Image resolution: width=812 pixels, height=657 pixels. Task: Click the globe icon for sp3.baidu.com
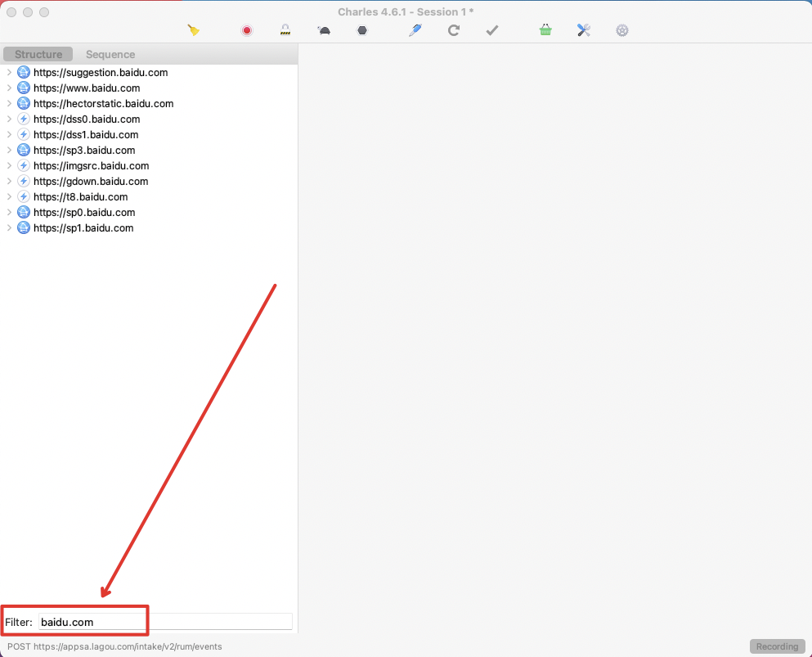[x=23, y=151]
